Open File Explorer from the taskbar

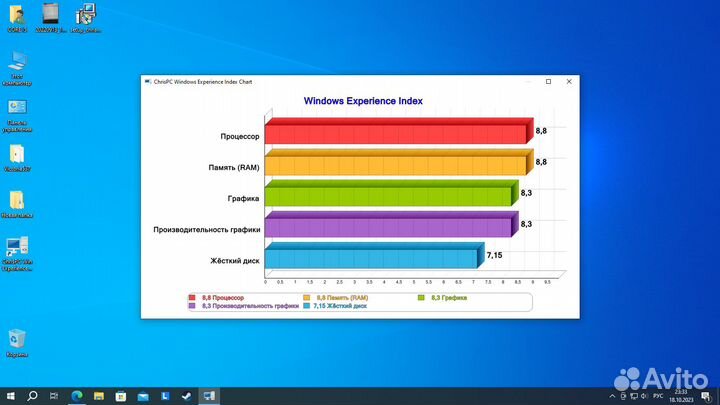[99, 396]
